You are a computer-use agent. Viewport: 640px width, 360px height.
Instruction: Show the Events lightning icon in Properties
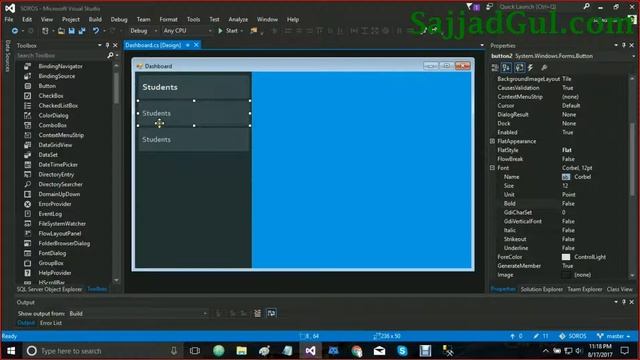[x=531, y=68]
